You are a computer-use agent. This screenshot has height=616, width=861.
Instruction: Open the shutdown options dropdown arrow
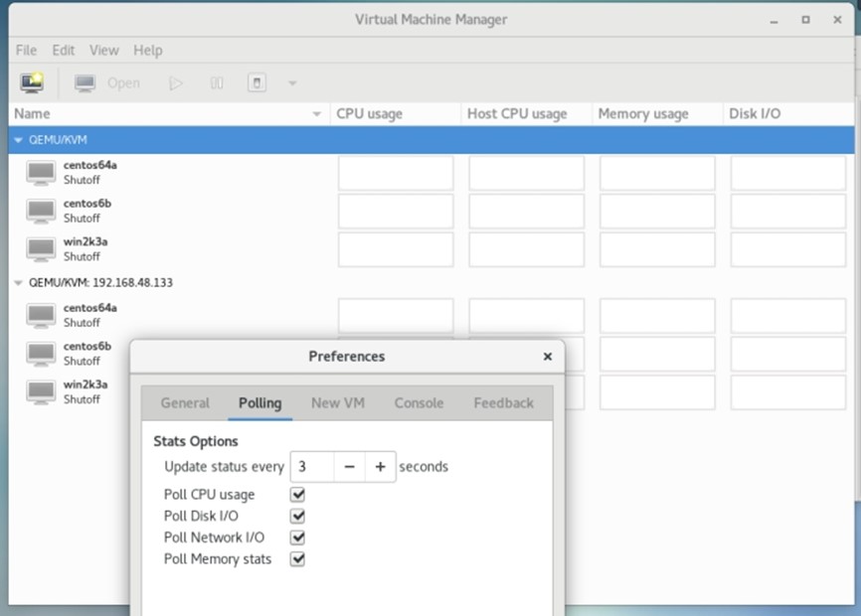(292, 83)
